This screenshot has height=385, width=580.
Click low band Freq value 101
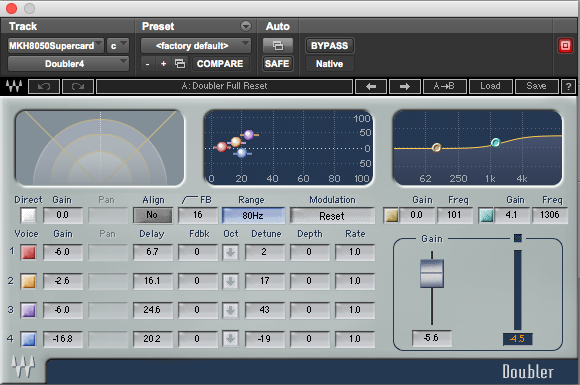(x=455, y=215)
